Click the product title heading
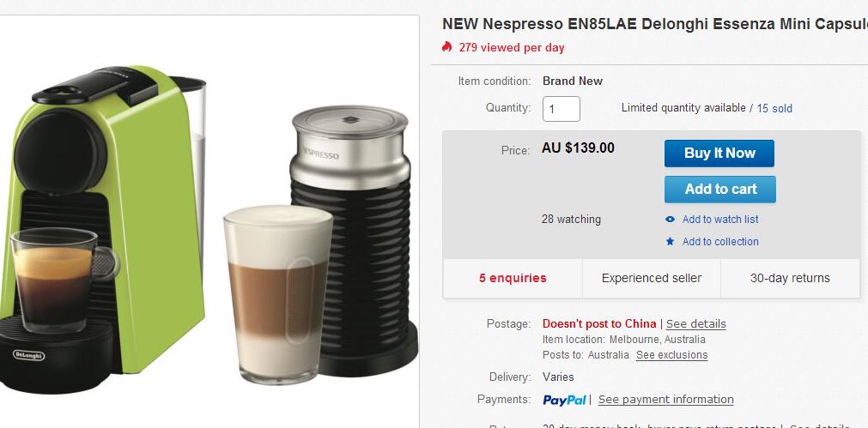This screenshot has width=868, height=428. click(x=655, y=24)
